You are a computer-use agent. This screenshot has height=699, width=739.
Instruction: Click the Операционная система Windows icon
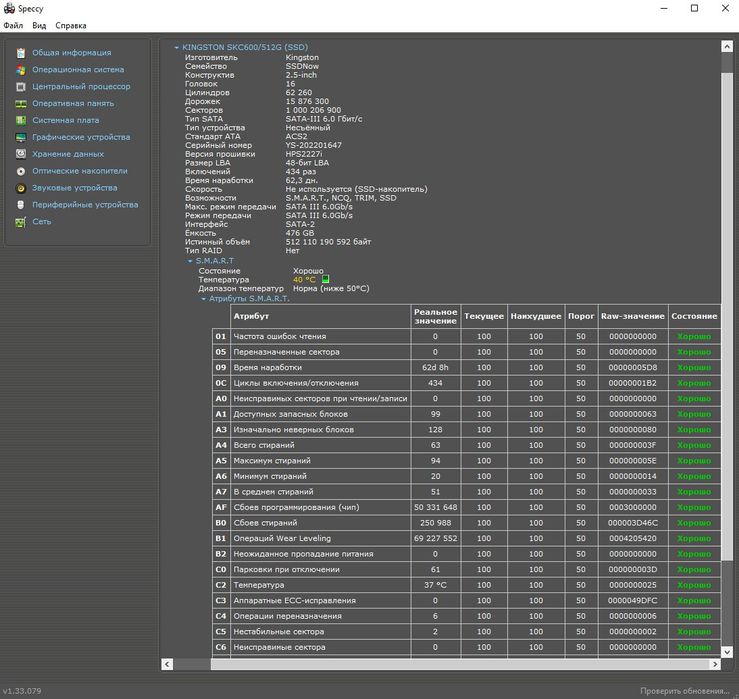21,70
